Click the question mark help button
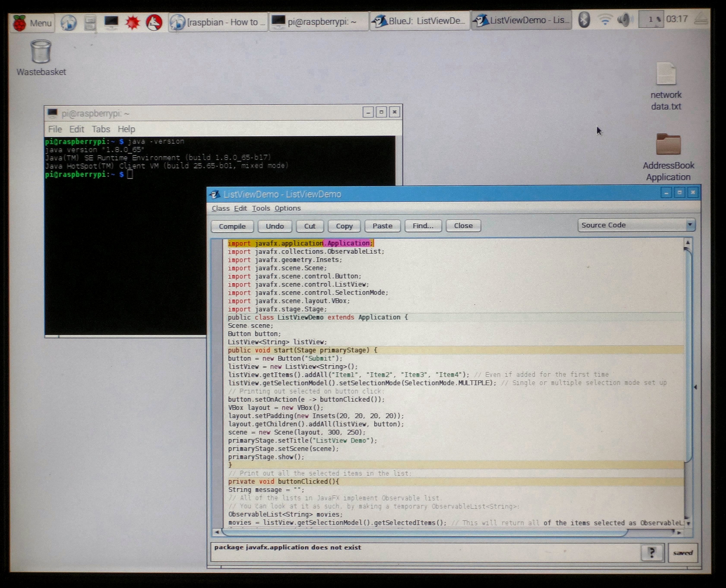Viewport: 726px width, 588px height. coord(652,552)
